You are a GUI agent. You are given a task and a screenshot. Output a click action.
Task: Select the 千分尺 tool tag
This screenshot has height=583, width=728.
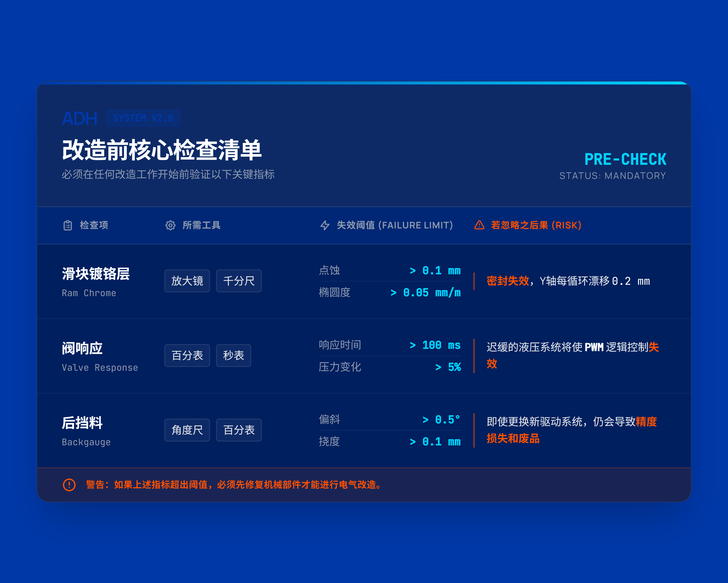(239, 281)
